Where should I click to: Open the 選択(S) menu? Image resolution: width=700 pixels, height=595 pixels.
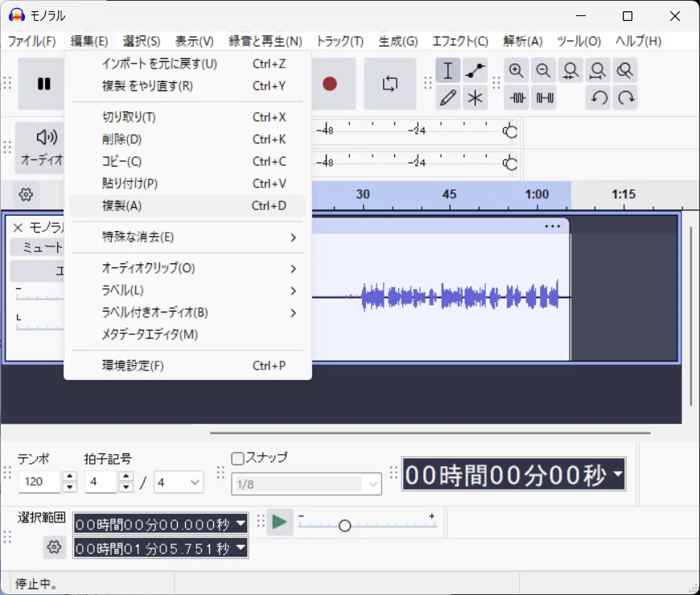coord(142,42)
